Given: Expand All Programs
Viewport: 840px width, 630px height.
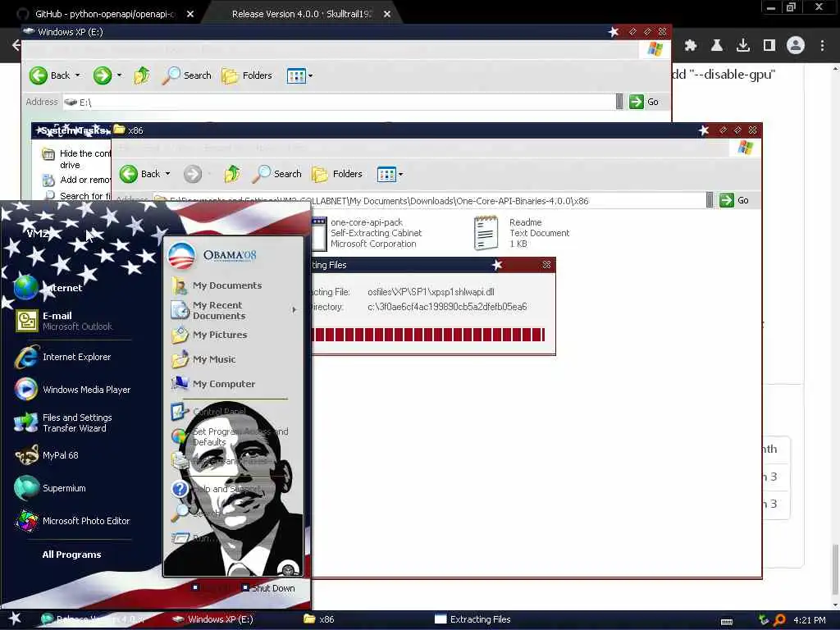Looking at the screenshot, I should coord(72,555).
